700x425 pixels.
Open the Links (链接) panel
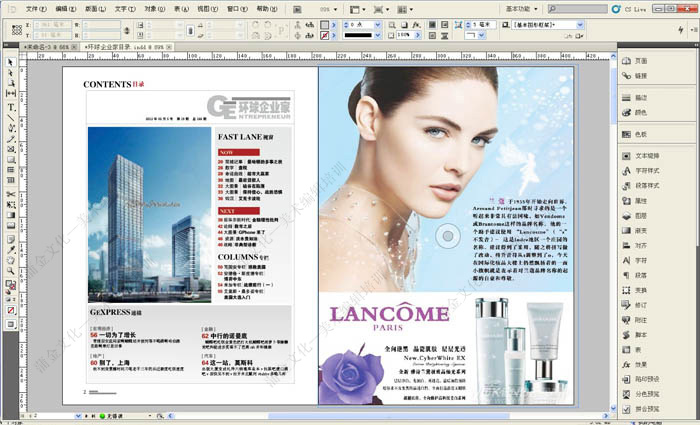coord(634,76)
